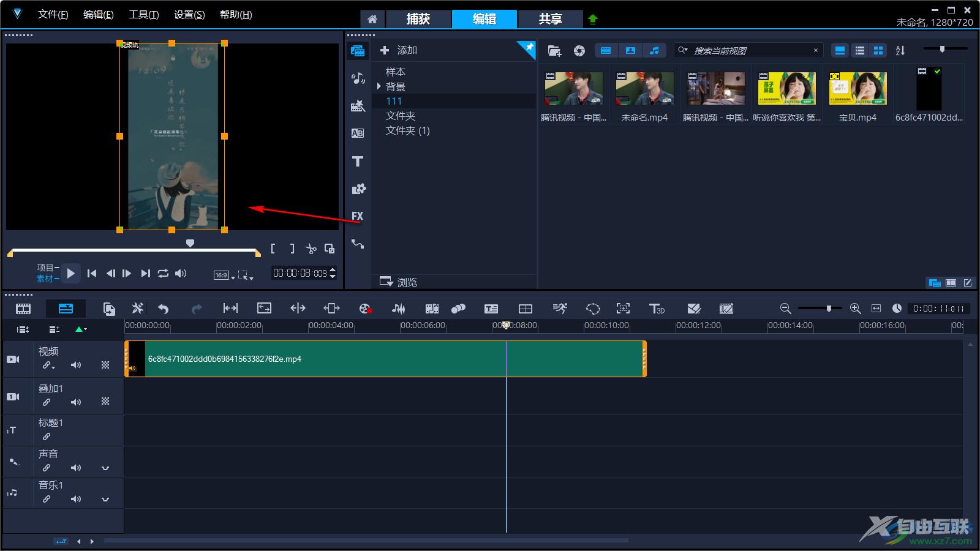This screenshot has width=980, height=551.
Task: Open the Auto music tool
Action: coord(432,309)
